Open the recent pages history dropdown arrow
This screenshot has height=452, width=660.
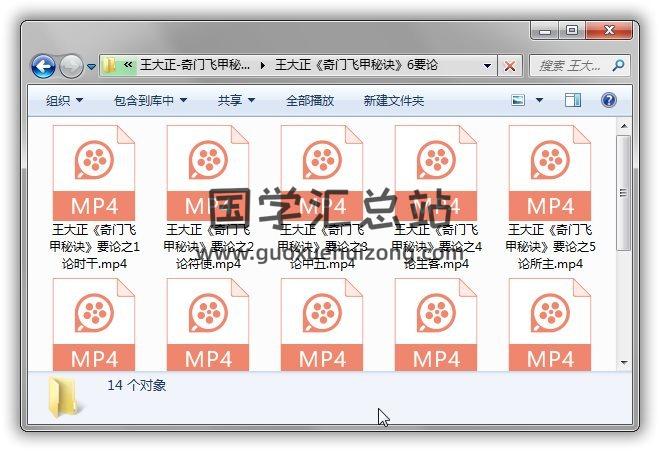point(91,67)
